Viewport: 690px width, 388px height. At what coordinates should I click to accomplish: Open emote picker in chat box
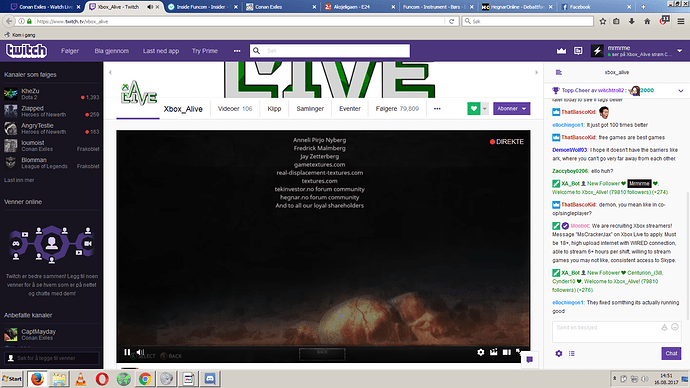point(675,327)
